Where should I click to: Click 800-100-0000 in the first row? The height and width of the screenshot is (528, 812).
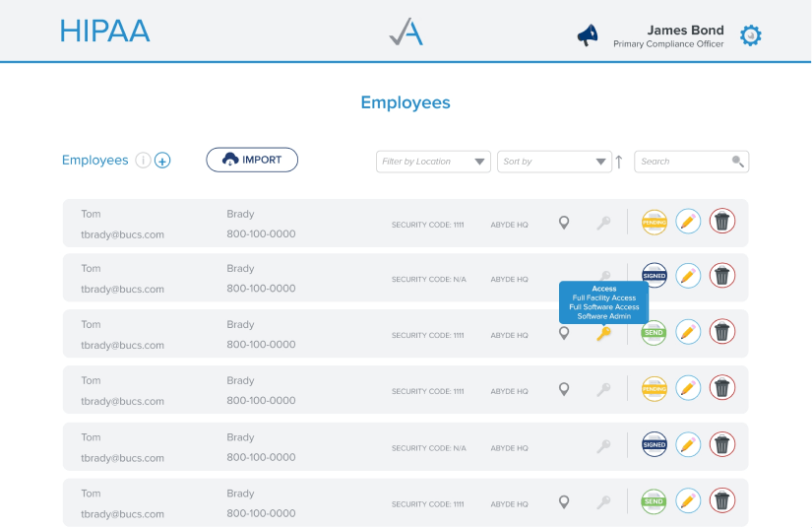(x=261, y=233)
